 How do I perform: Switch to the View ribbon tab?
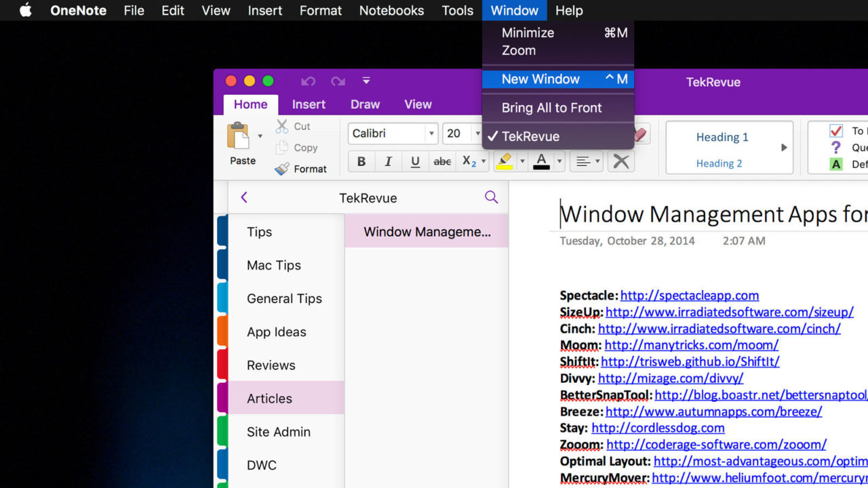click(x=418, y=104)
